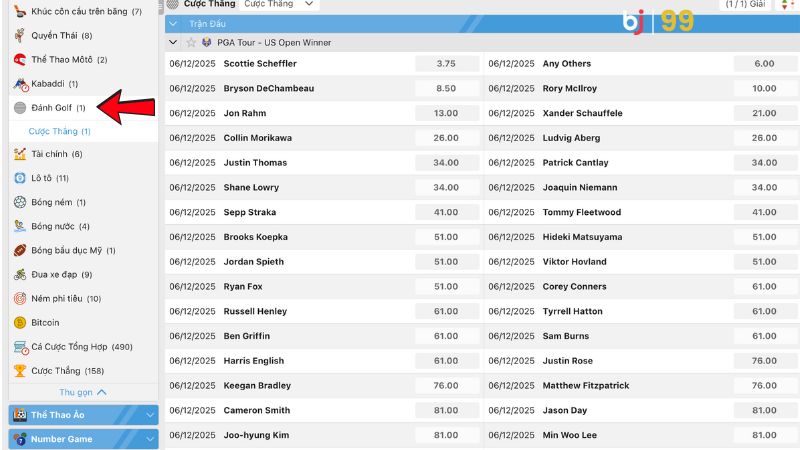The width and height of the screenshot is (800, 450).
Task: Open the Đua xe đạp cyclist icon
Action: [20, 274]
